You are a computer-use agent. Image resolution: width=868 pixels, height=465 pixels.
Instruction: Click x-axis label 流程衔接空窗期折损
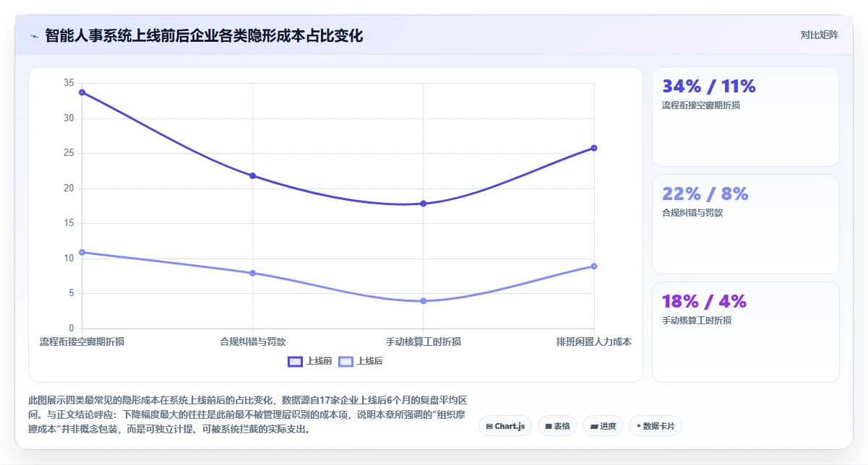pyautogui.click(x=82, y=342)
